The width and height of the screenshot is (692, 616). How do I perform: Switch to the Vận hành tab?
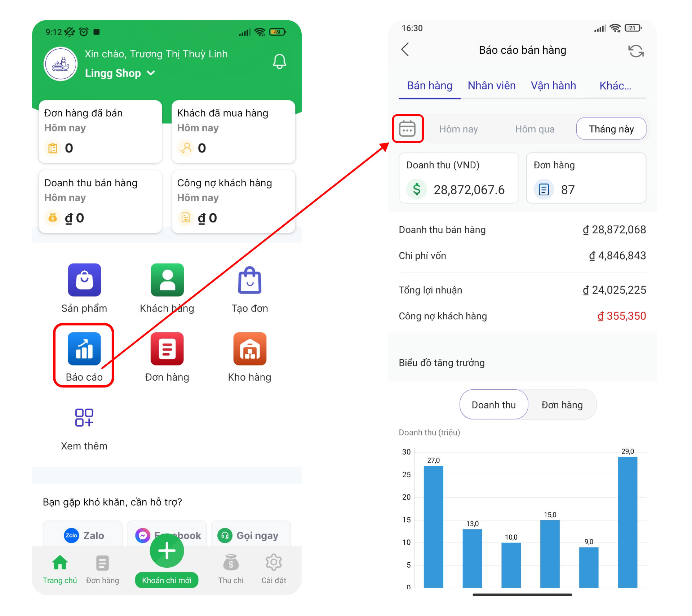click(x=553, y=86)
